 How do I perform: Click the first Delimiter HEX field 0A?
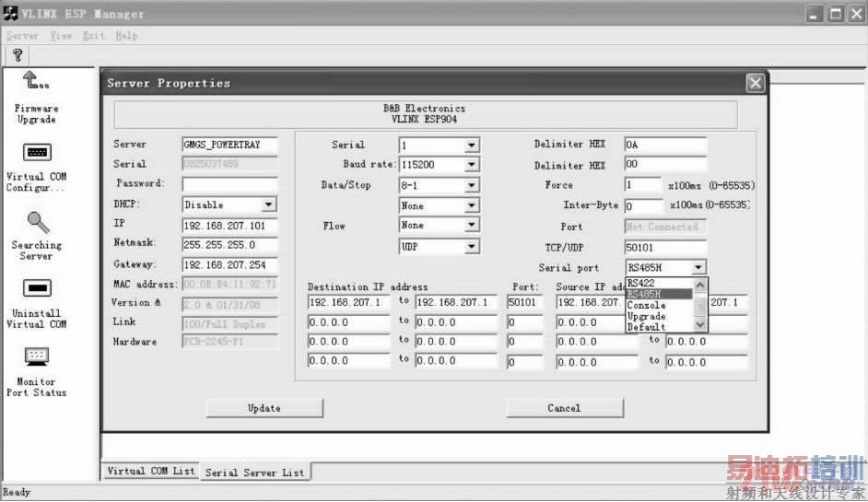pyautogui.click(x=665, y=145)
